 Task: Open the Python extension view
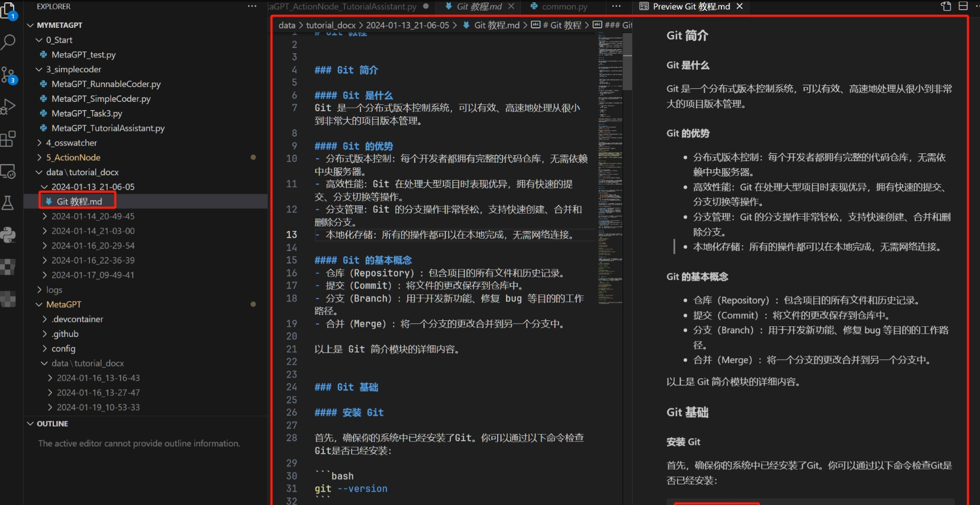8,235
